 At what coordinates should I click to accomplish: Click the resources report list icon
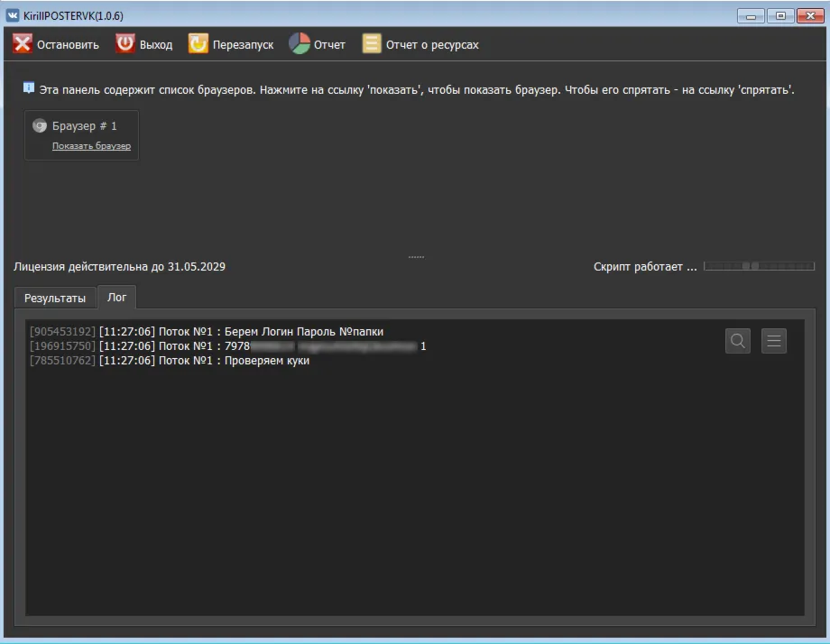(371, 43)
